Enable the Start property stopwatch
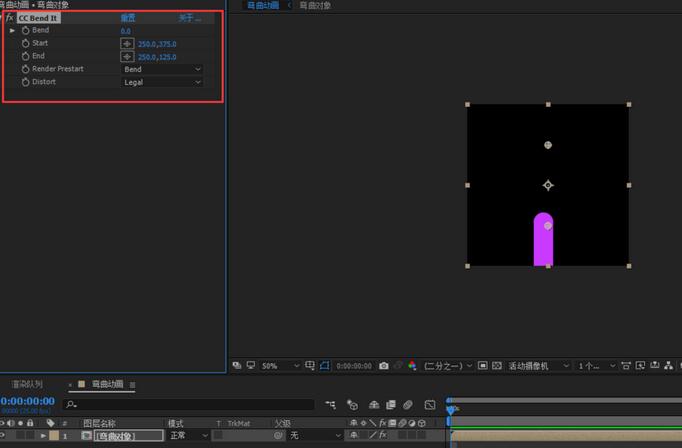 (26, 43)
